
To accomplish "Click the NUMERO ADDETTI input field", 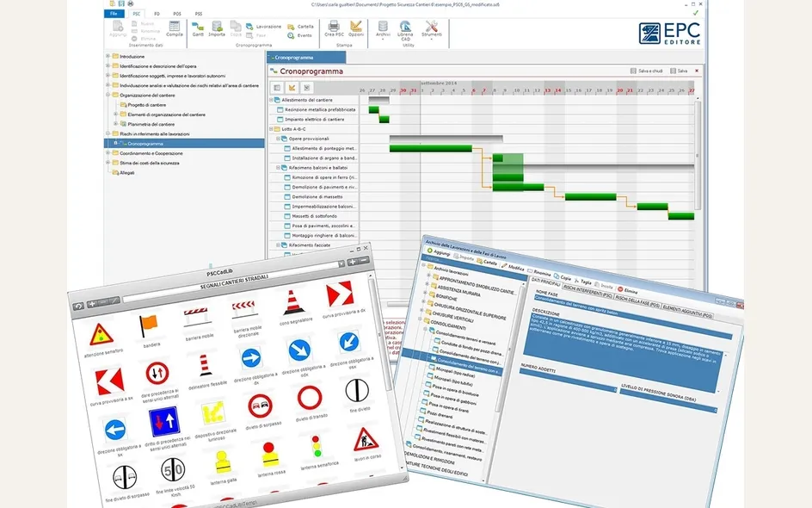I will click(x=568, y=381).
